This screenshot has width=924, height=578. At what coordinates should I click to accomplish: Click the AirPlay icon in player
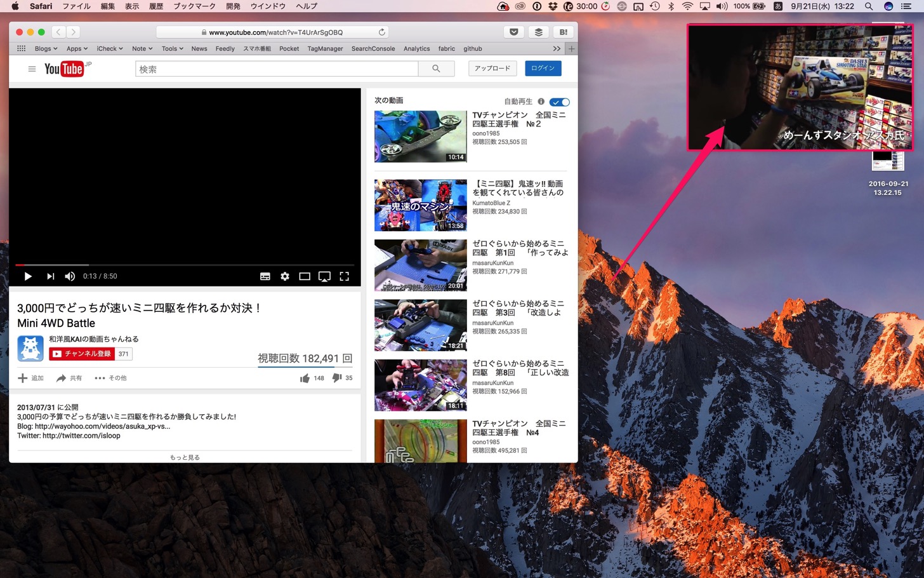[324, 276]
